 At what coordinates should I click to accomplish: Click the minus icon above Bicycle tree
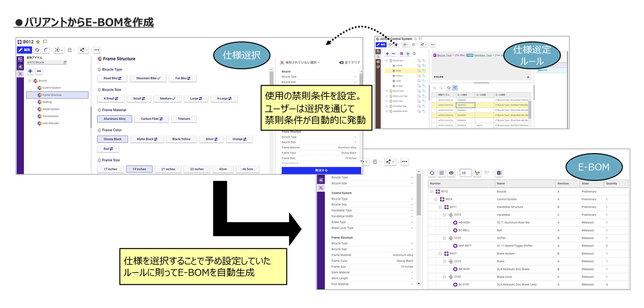pos(39,71)
